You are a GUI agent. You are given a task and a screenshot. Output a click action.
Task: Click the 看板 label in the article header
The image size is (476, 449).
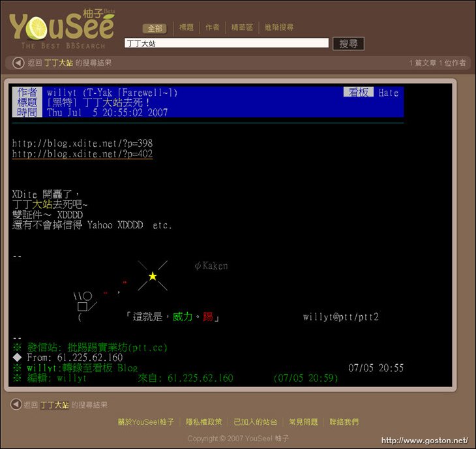[359, 93]
